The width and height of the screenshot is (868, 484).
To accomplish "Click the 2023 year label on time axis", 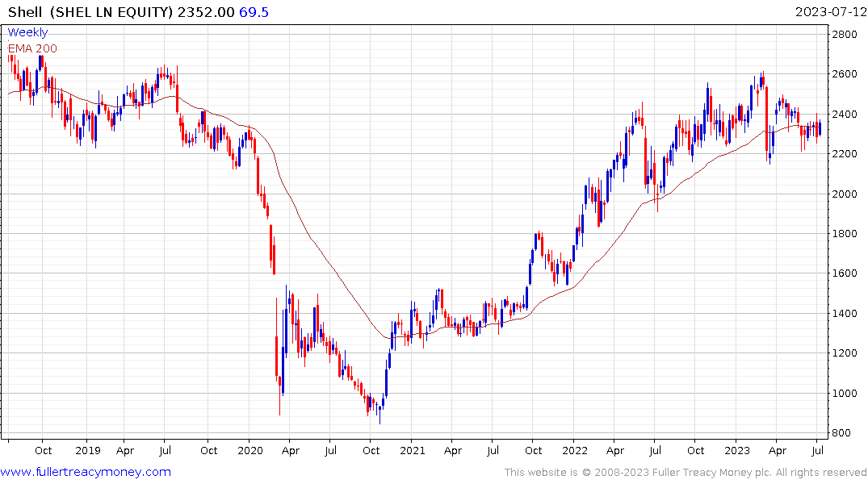I will tap(737, 450).
